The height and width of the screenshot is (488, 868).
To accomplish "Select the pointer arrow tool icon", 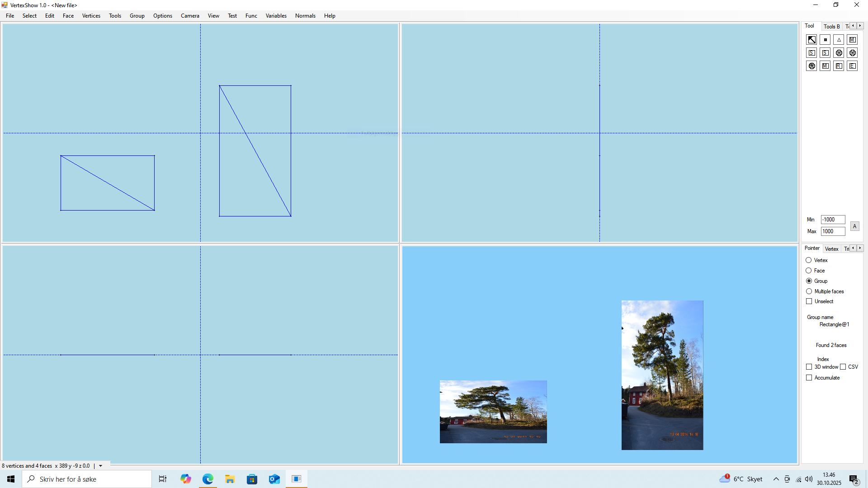I will [811, 40].
